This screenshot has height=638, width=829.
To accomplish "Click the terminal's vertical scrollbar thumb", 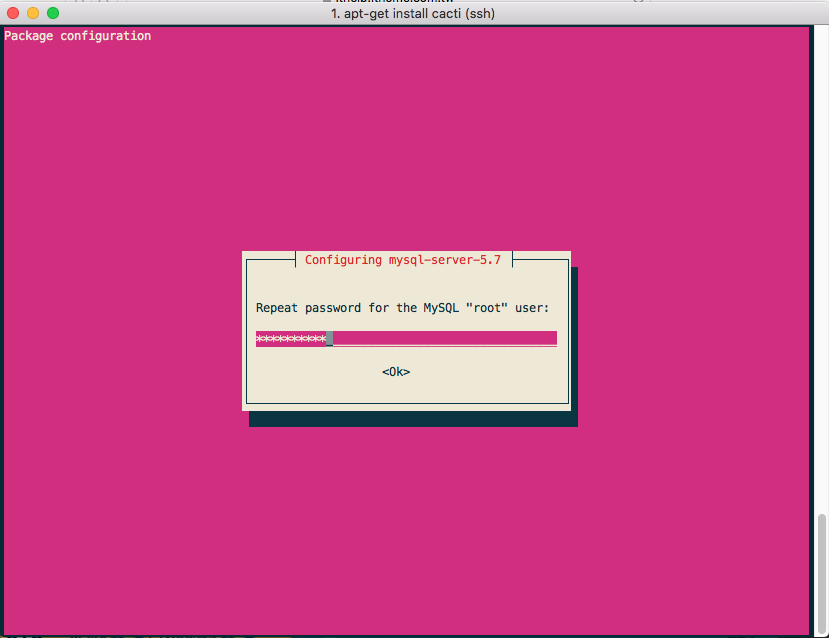I will coord(821,572).
